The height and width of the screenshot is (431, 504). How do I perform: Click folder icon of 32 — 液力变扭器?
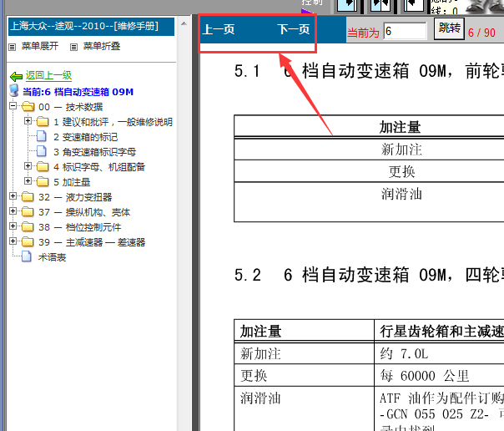point(28,196)
